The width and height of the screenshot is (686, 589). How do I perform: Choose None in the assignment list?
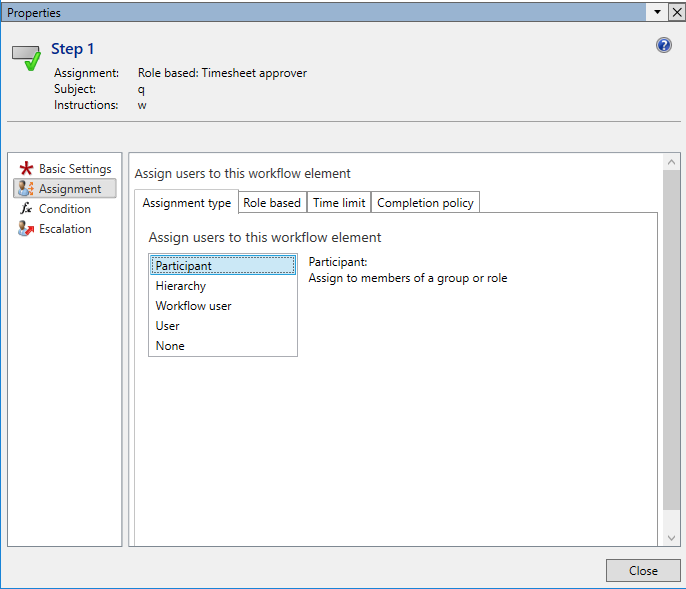[x=170, y=346]
